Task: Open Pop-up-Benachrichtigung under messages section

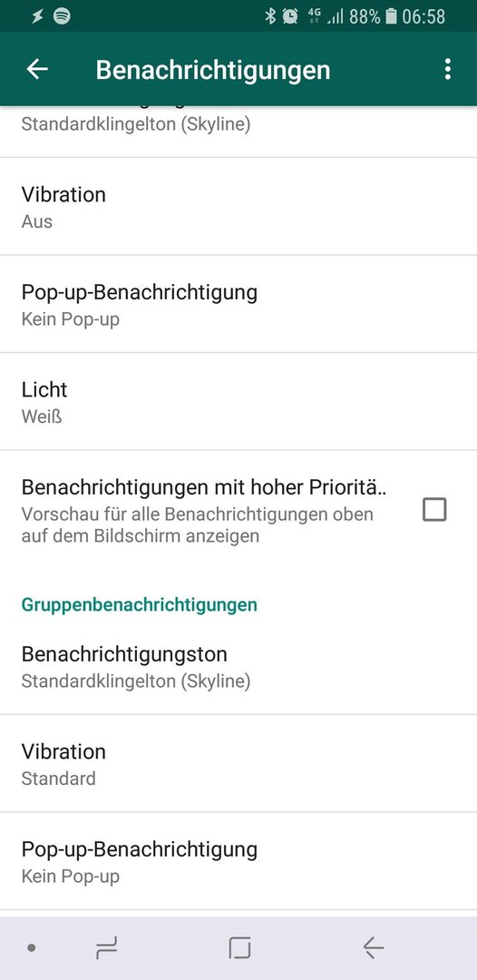Action: coord(238,304)
